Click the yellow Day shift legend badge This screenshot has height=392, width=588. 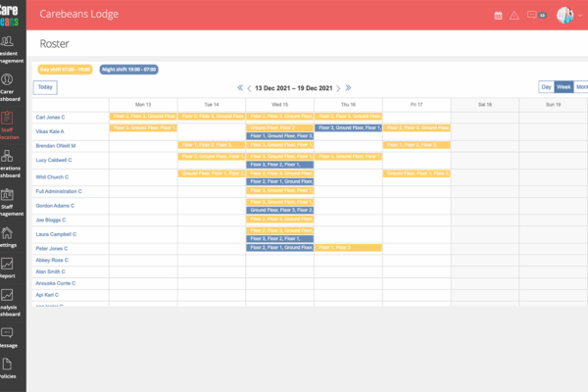pos(65,70)
